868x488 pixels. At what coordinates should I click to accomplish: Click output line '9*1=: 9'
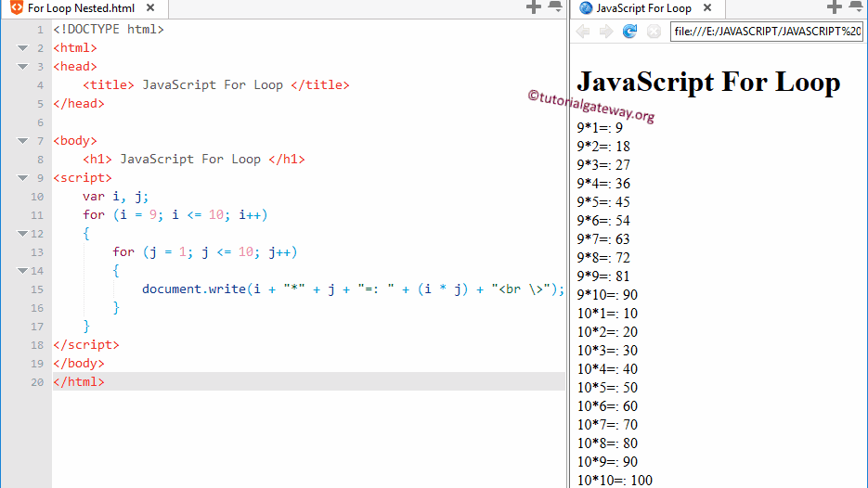click(x=600, y=128)
